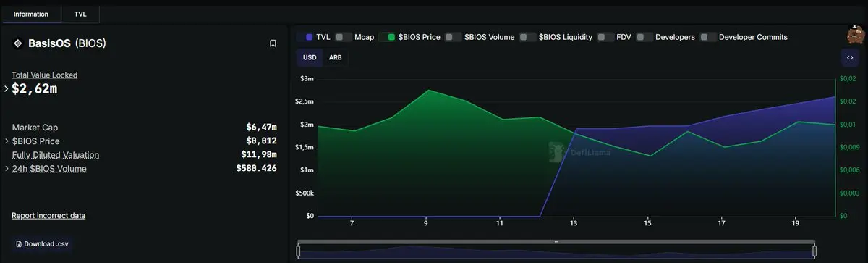Screen dimensions: 868x263
Task: Expand the 24h $BIOS Volume row
Action: coord(7,169)
